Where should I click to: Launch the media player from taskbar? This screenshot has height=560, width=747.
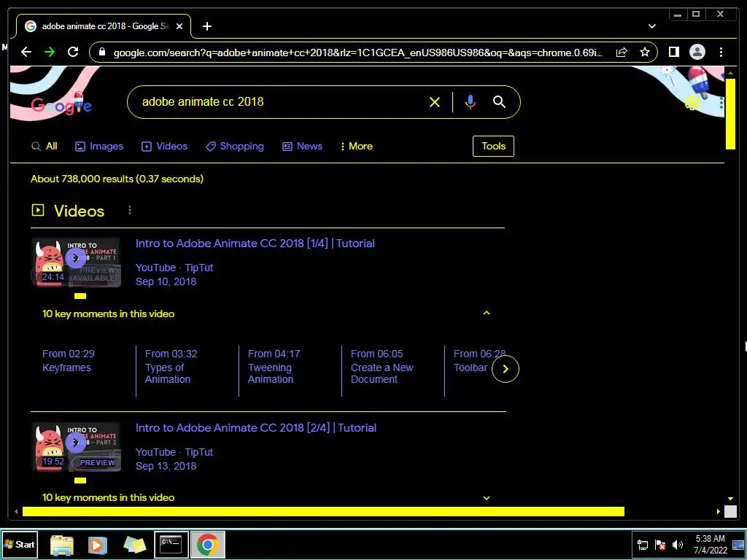(97, 545)
